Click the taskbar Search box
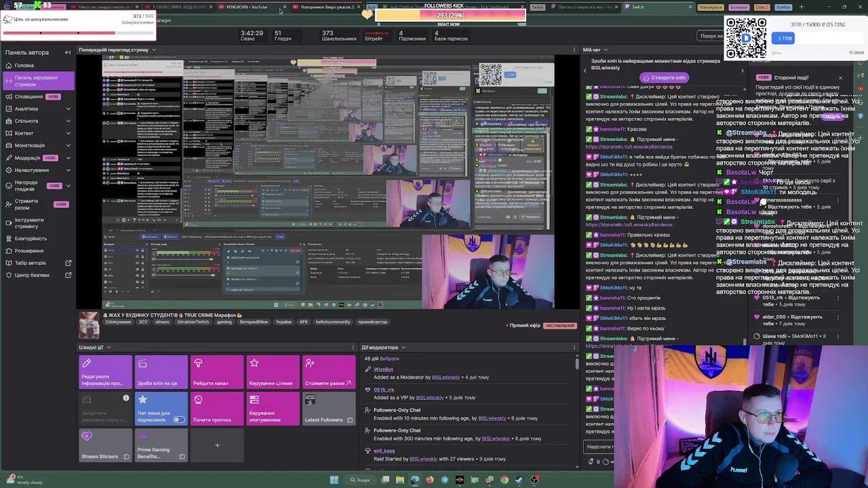Screen dimensions: 868x488 361,480
